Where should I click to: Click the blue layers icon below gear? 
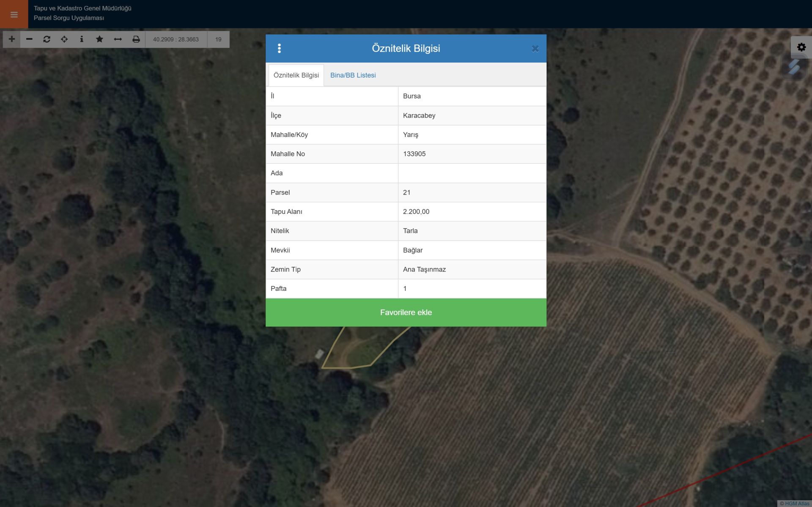pos(794,67)
